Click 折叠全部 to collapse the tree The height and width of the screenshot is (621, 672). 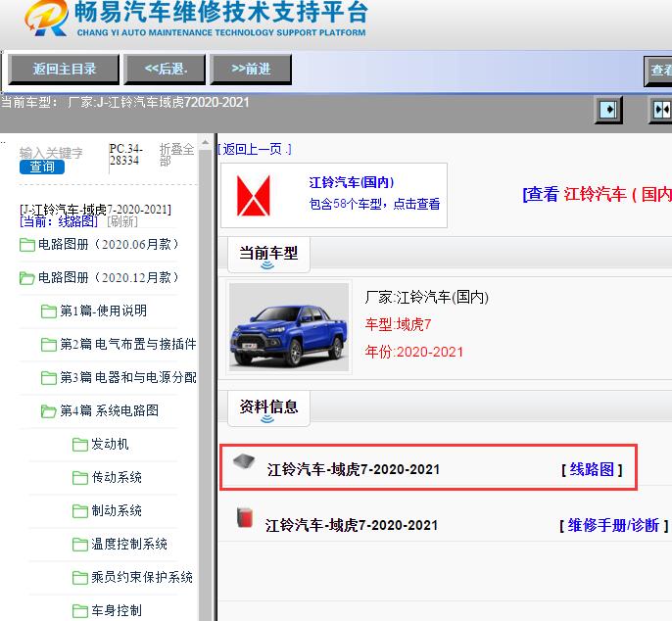click(176, 155)
